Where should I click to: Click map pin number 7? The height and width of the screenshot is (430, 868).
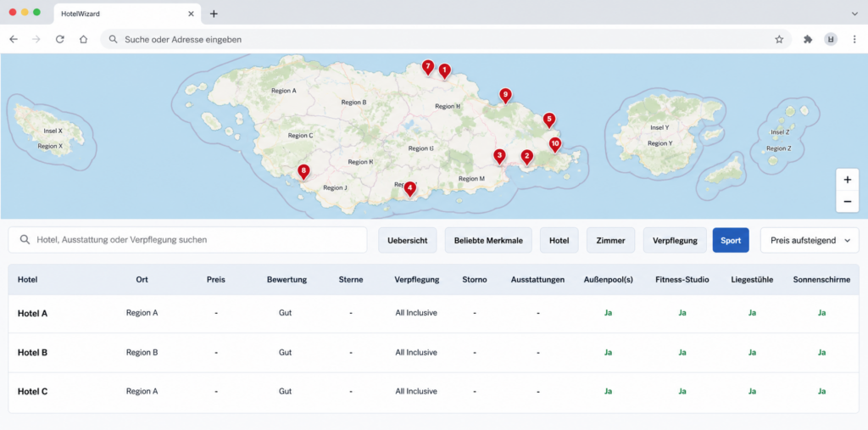427,67
